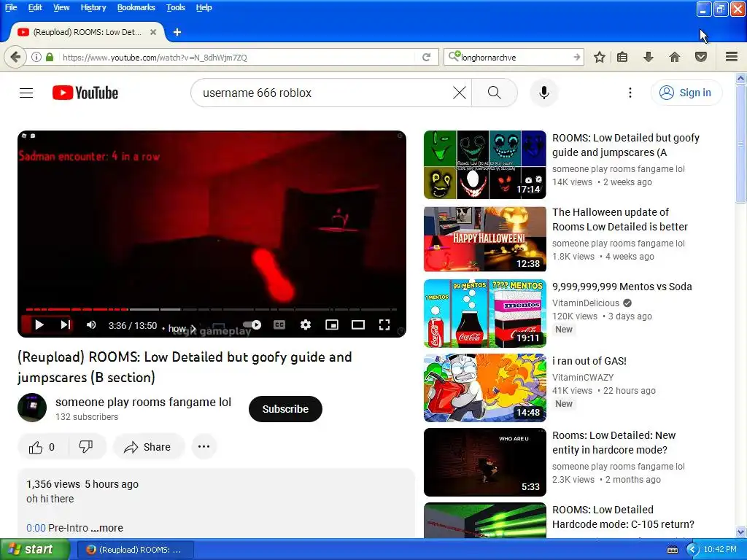Image resolution: width=747 pixels, height=560 pixels.
Task: Click the page vertical scrollbar thumb
Action: coord(741,144)
